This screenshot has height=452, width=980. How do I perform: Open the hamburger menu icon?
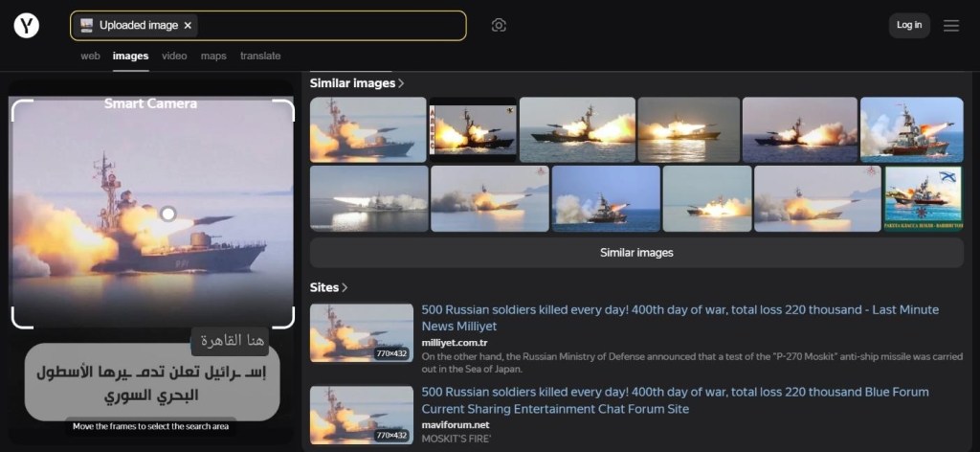(x=950, y=26)
